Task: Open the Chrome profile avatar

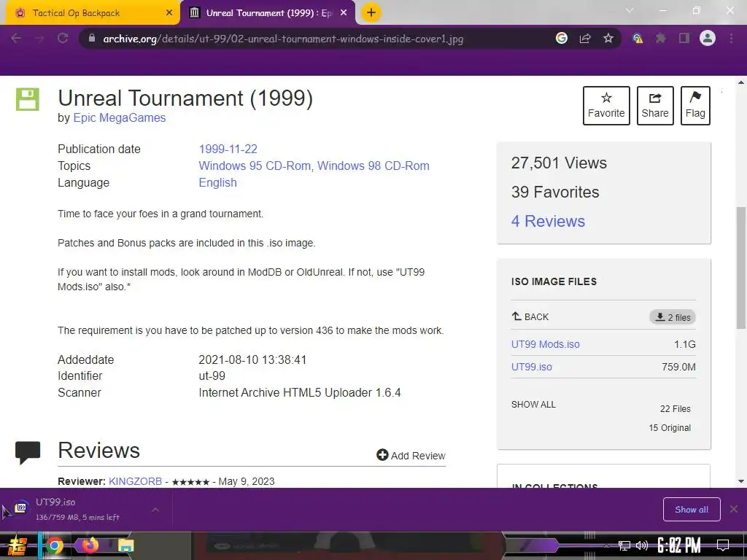Action: (x=708, y=38)
